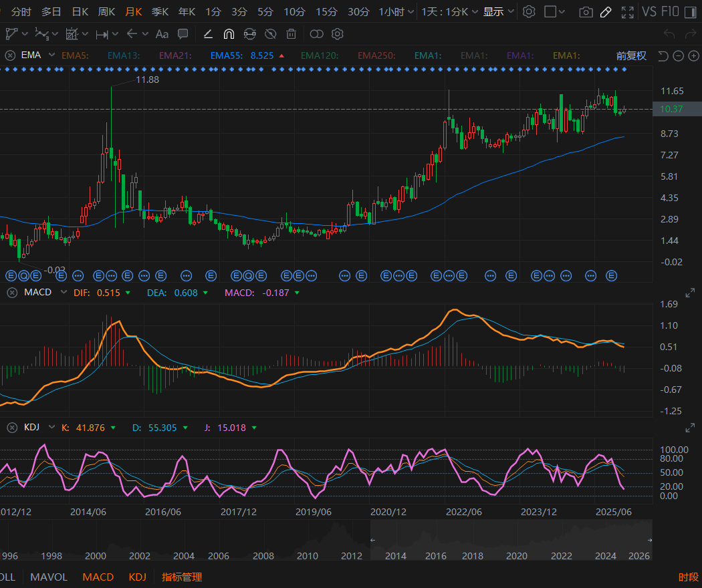Expand the 1小时 interval dropdown

[x=410, y=11]
